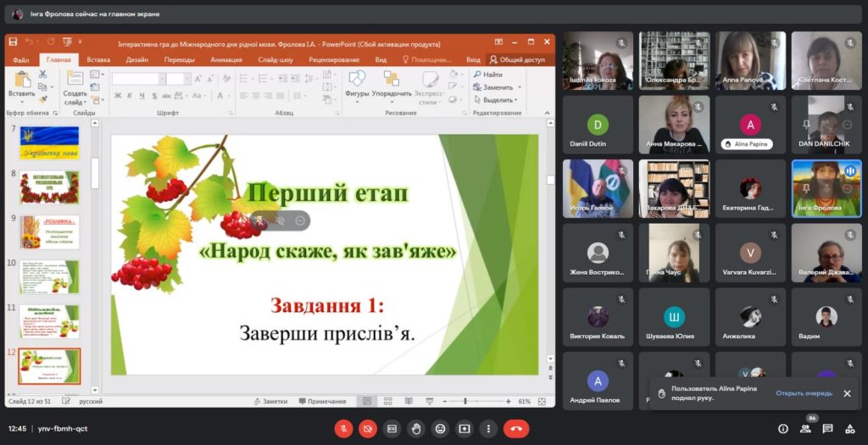Show the participants list icon
Image resolution: width=868 pixels, height=445 pixels.
pos(805,429)
